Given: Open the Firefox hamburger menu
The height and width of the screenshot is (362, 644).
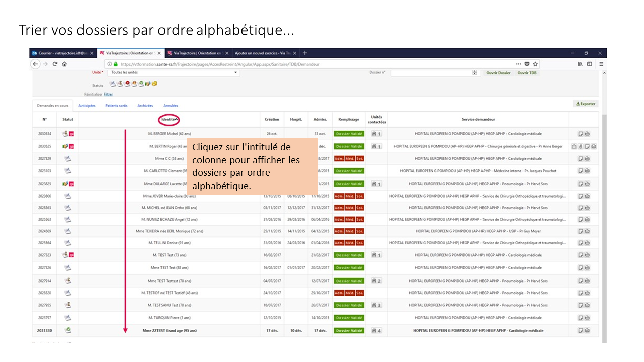Looking at the screenshot, I should point(601,64).
